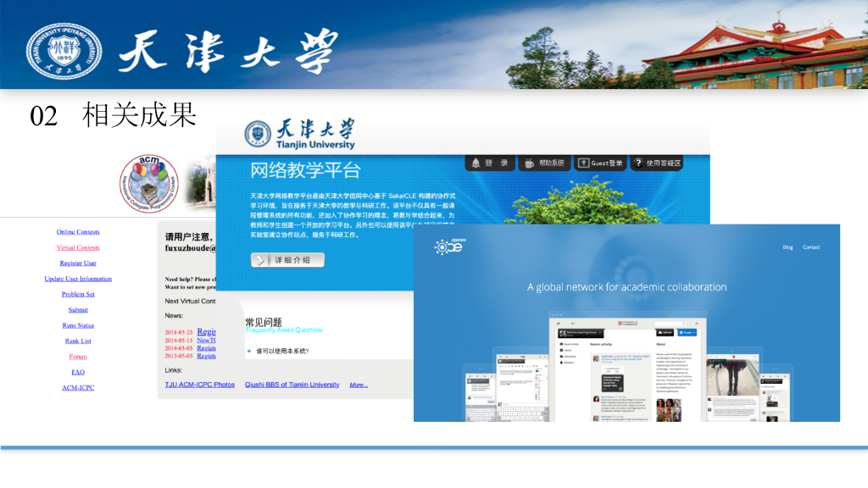The image size is (868, 488).
Task: Click 'A global network for academic collaboration' text
Action: (626, 287)
